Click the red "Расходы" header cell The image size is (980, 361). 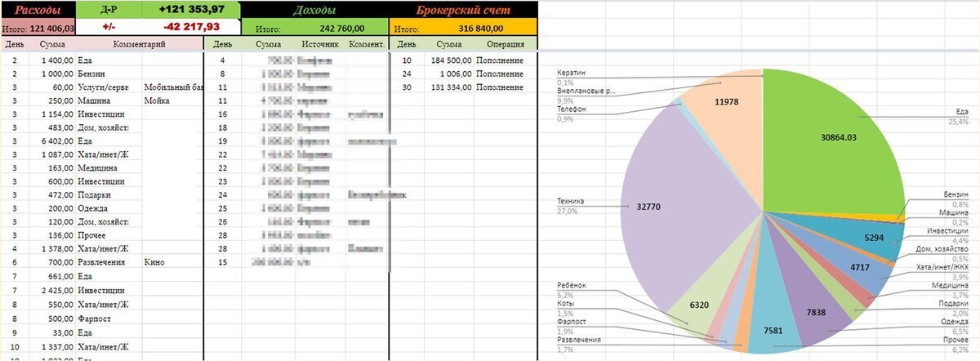tap(38, 11)
